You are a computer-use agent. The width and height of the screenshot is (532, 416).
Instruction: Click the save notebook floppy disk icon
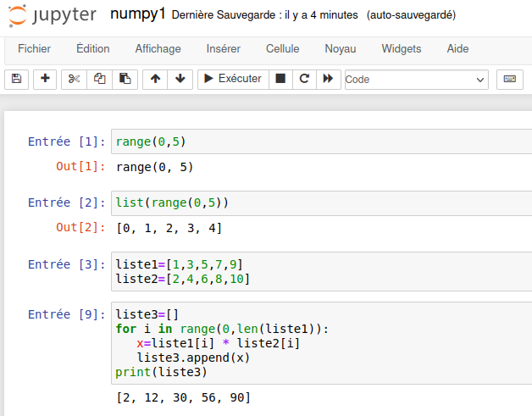(x=16, y=79)
